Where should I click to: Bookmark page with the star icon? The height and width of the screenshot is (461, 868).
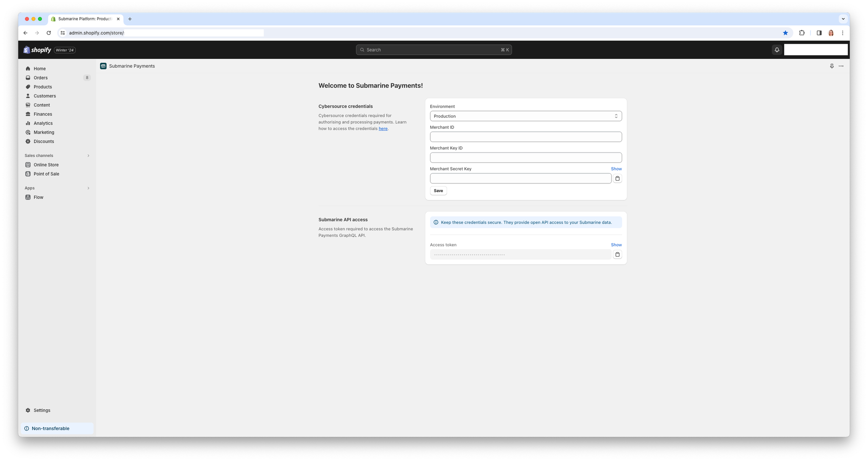pos(785,33)
